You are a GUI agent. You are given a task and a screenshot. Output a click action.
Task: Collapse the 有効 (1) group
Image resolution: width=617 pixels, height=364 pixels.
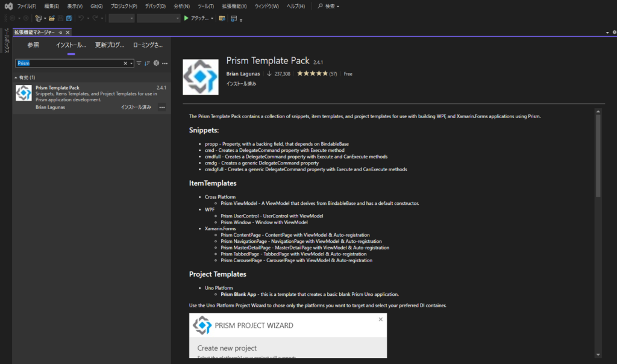pyautogui.click(x=16, y=78)
